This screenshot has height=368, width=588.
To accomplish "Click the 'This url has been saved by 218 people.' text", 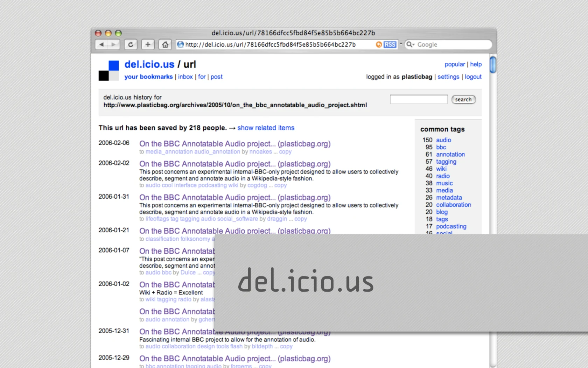I will (163, 128).
